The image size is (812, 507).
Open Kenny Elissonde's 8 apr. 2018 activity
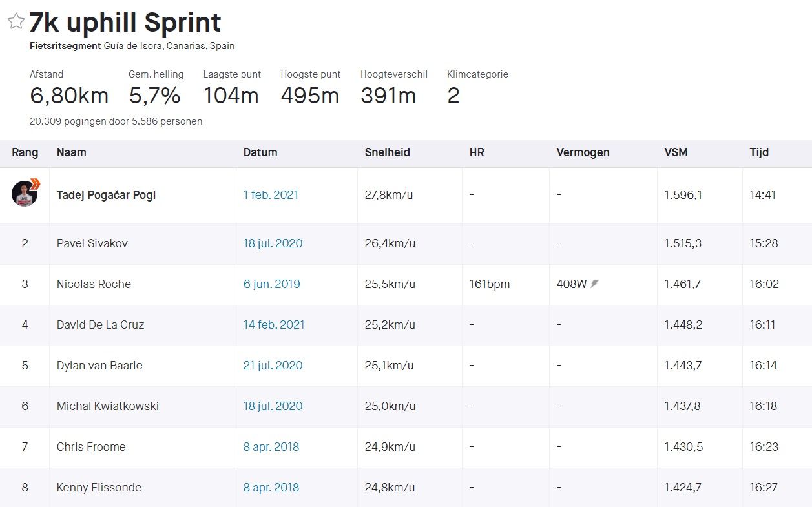point(271,488)
